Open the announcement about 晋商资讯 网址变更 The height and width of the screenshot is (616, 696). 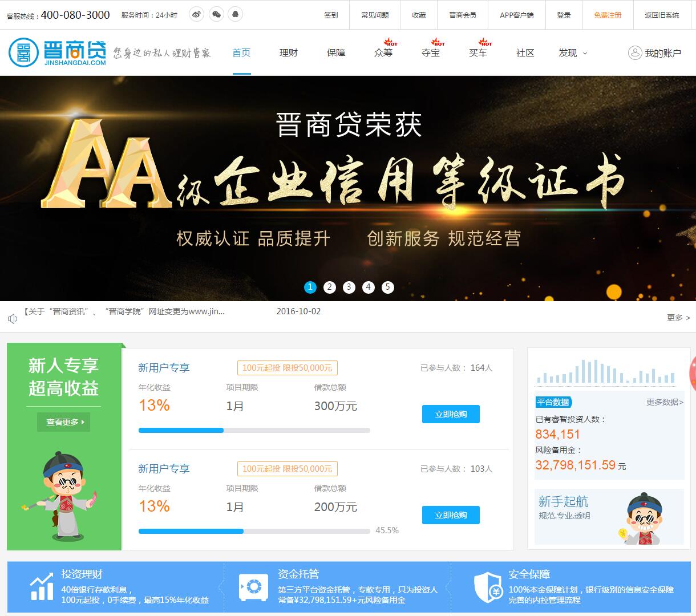tap(124, 311)
